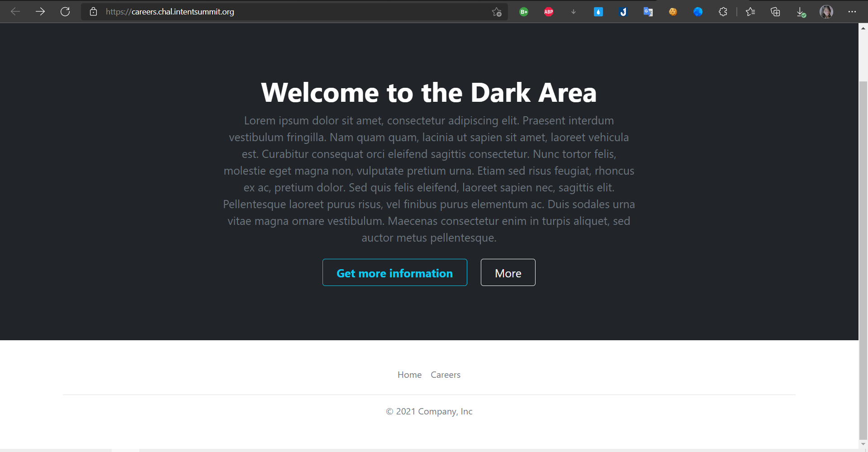Open the blue water drop extension
Screen dimensions: 868x452
[x=598, y=12]
